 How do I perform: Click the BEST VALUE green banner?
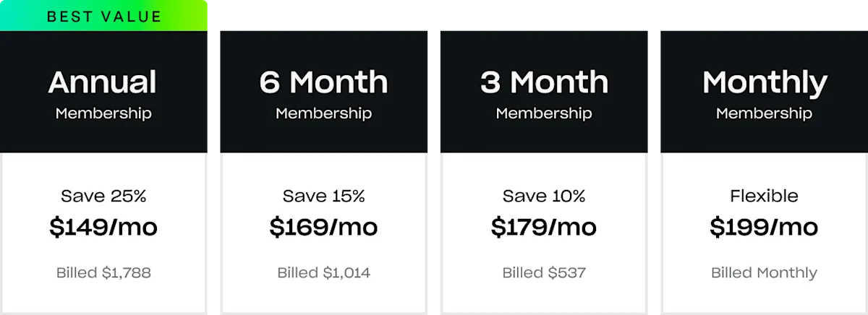103,16
